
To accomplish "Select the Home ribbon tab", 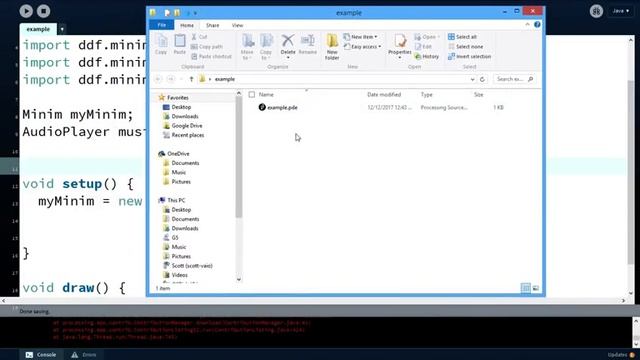I will (x=187, y=25).
